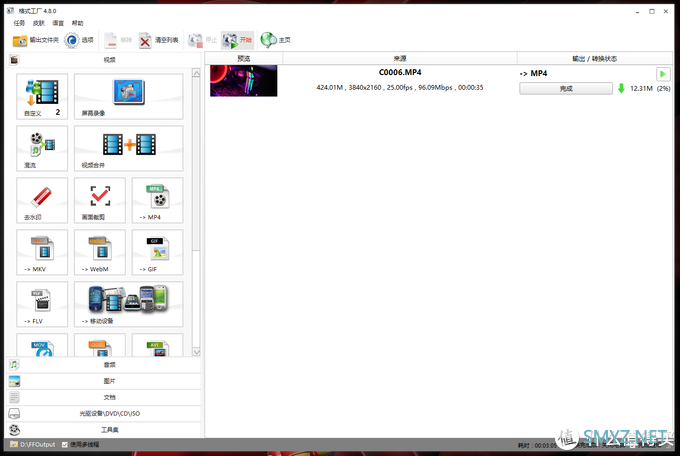The image size is (680, 456).
Task: Open the Language menu
Action: [x=58, y=23]
